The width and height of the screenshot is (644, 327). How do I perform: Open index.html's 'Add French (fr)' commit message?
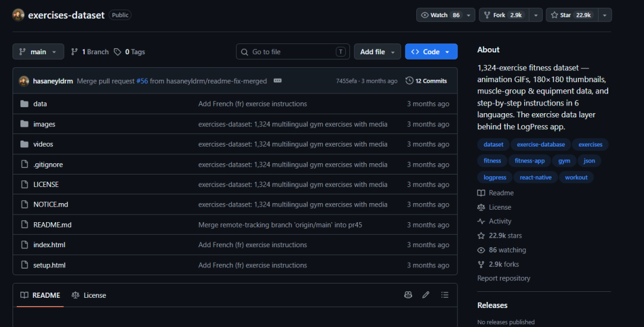(253, 245)
